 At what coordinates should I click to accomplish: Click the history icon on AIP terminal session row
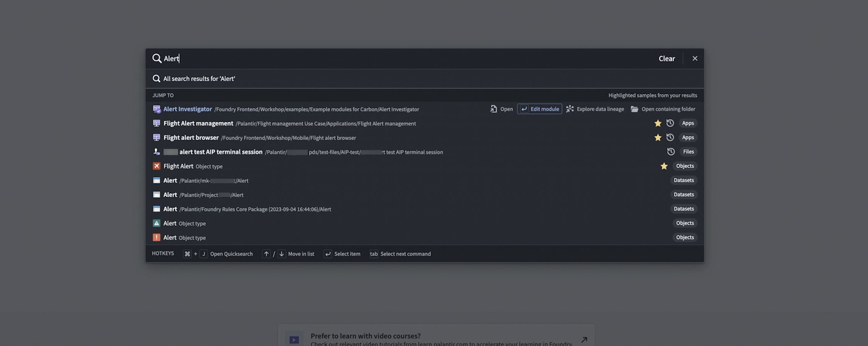[x=671, y=152]
